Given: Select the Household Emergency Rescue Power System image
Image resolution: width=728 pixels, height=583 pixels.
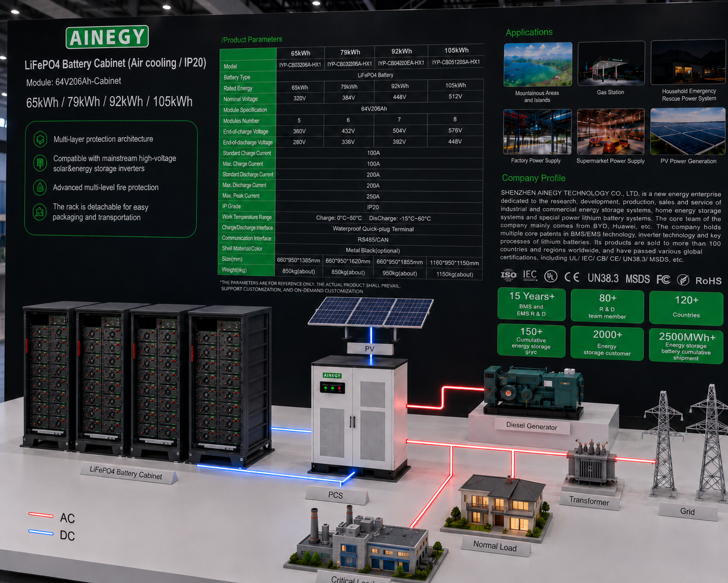Looking at the screenshot, I should (x=688, y=62).
